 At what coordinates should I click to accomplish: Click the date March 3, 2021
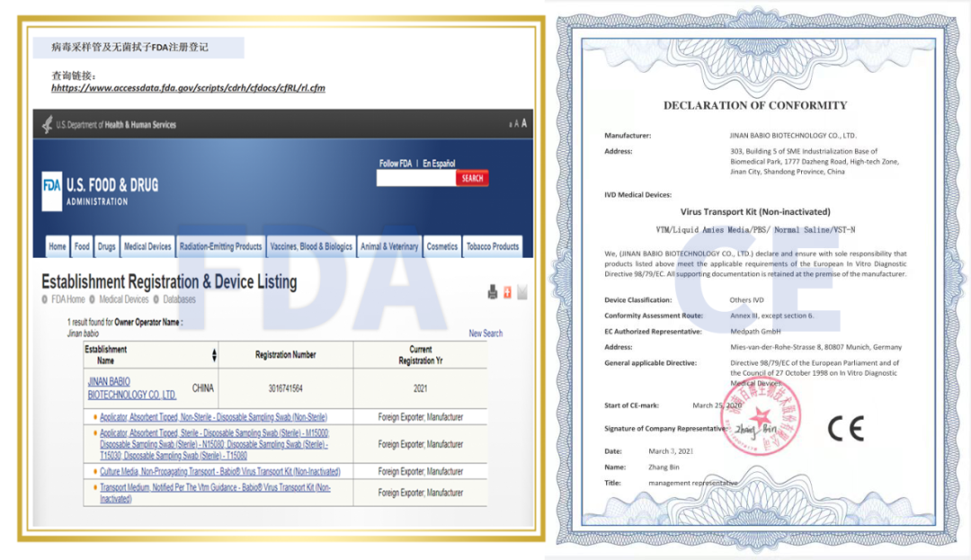coord(671,451)
